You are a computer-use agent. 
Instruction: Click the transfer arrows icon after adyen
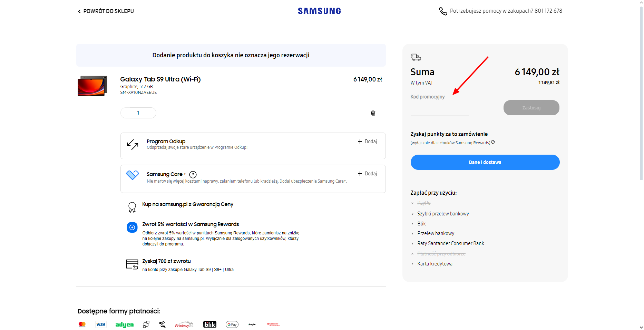146,324
